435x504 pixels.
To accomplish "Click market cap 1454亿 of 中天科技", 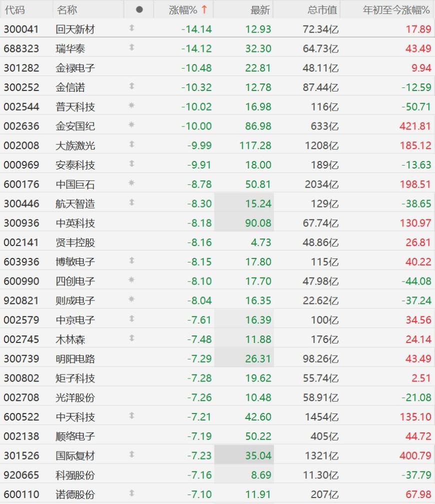I will (321, 417).
